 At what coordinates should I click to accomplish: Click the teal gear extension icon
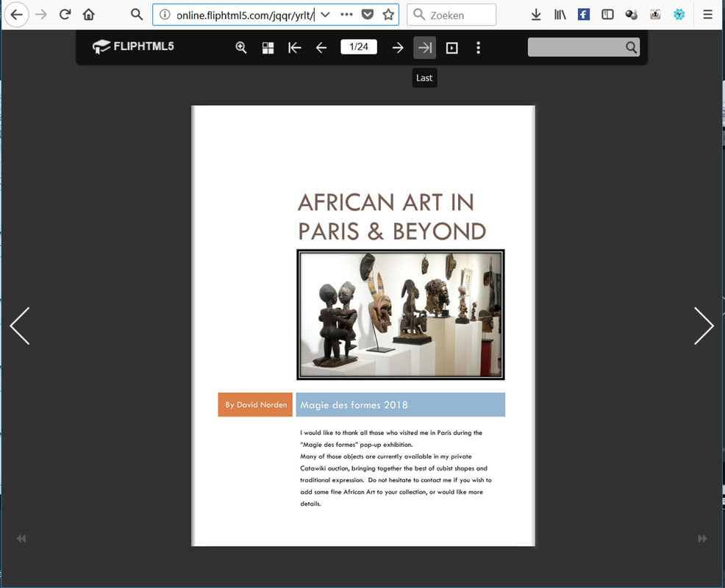[x=679, y=15]
